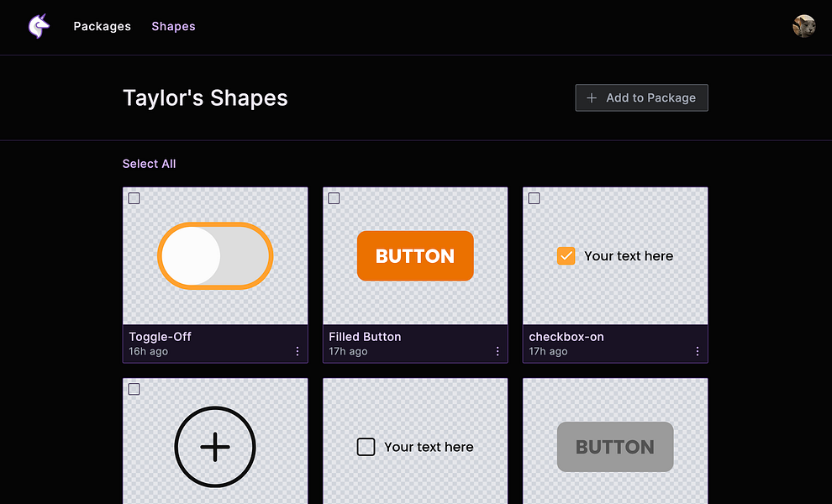Click the 16h ago timestamp
The width and height of the screenshot is (832, 504).
click(148, 351)
